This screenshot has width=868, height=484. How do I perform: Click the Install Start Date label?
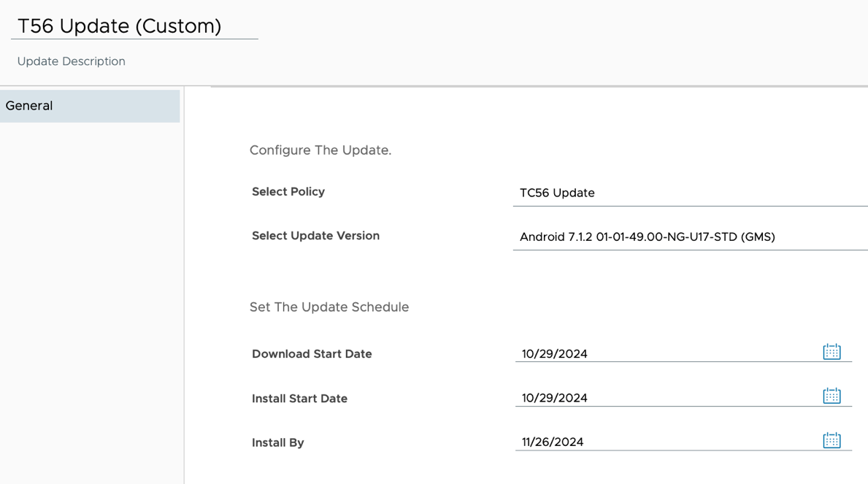(x=299, y=399)
